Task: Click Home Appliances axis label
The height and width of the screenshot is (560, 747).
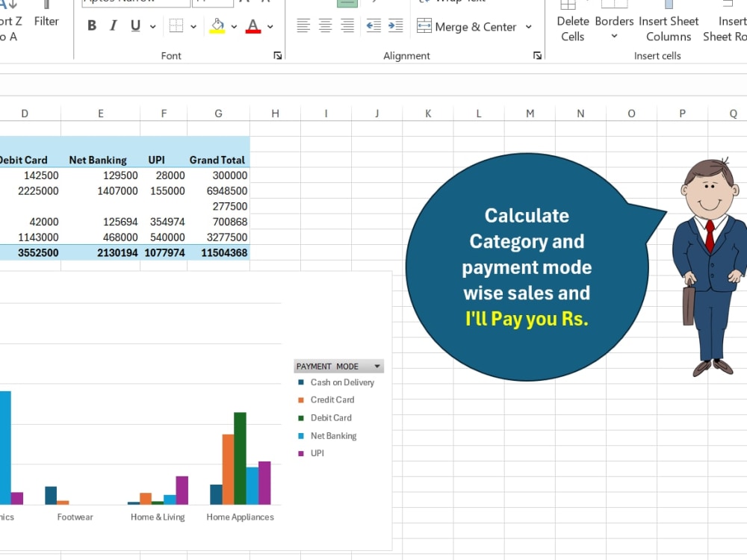Action: click(x=240, y=517)
